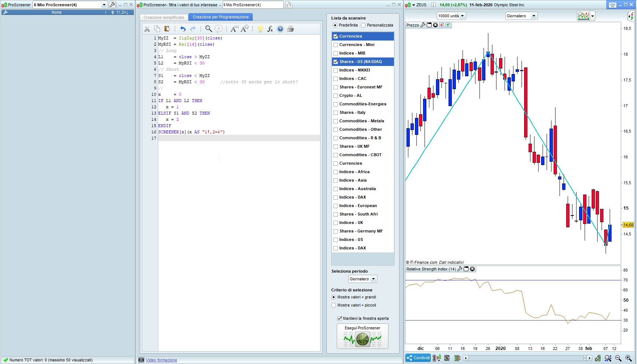
Task: Click the undo arrow in code editor
Action: click(x=183, y=29)
